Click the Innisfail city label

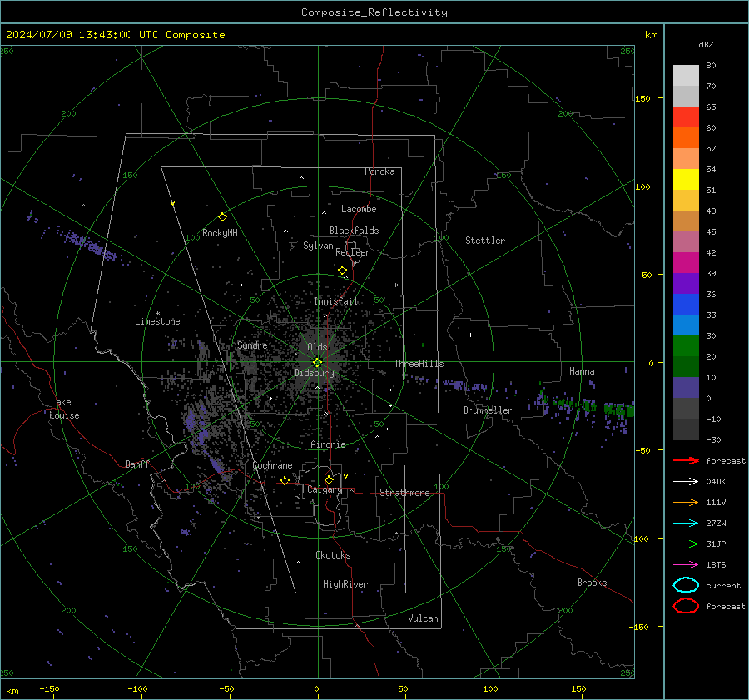(x=335, y=301)
